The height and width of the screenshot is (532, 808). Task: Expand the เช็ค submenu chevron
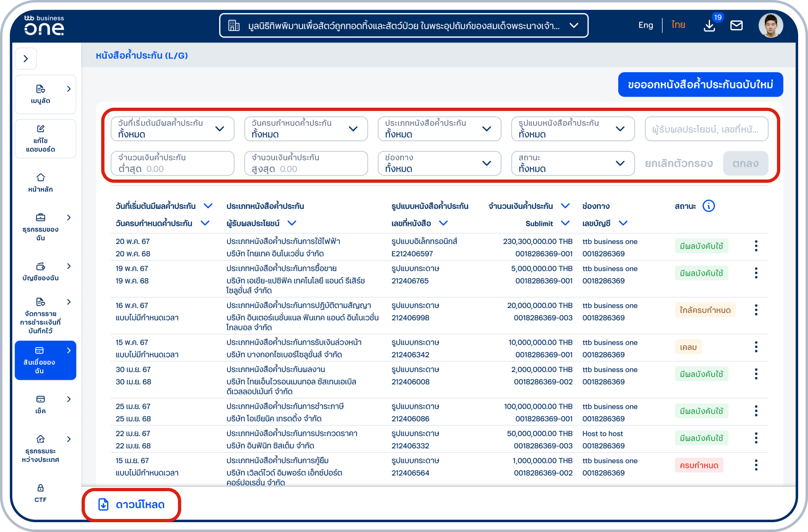69,399
